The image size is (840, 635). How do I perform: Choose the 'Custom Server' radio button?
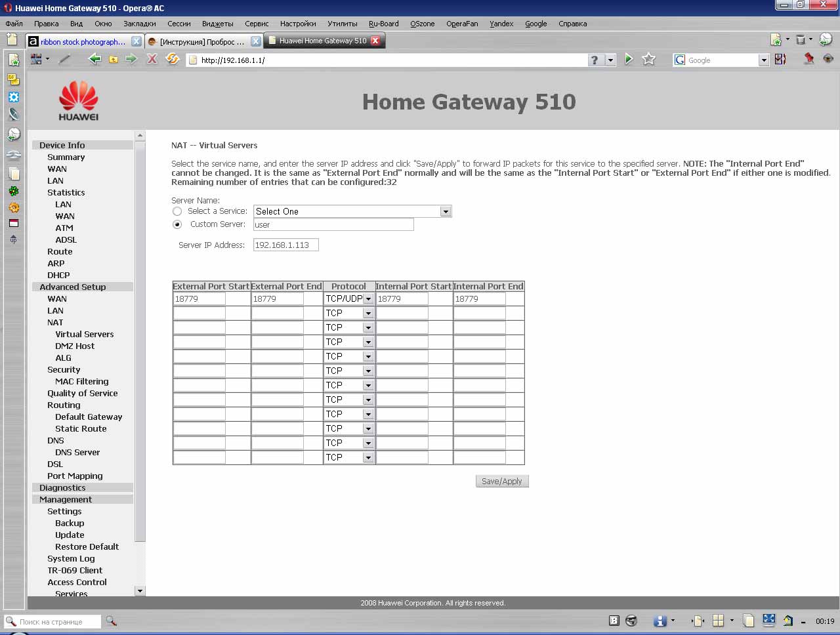click(x=177, y=224)
